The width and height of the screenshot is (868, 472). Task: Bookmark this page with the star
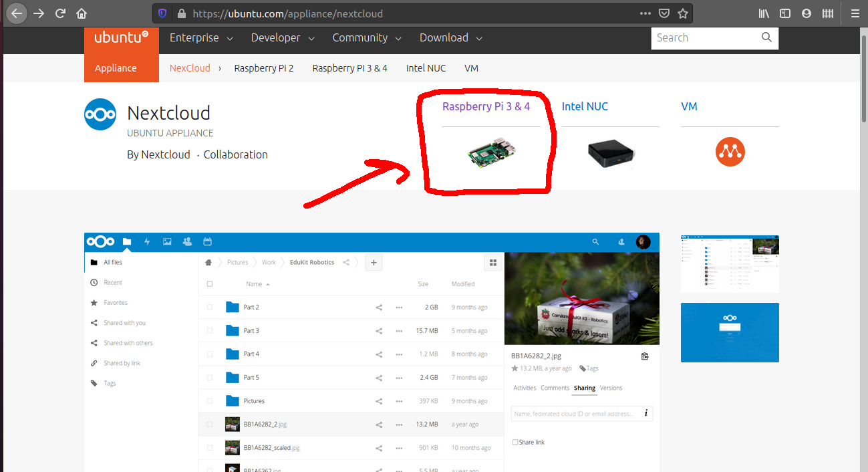[x=683, y=13]
